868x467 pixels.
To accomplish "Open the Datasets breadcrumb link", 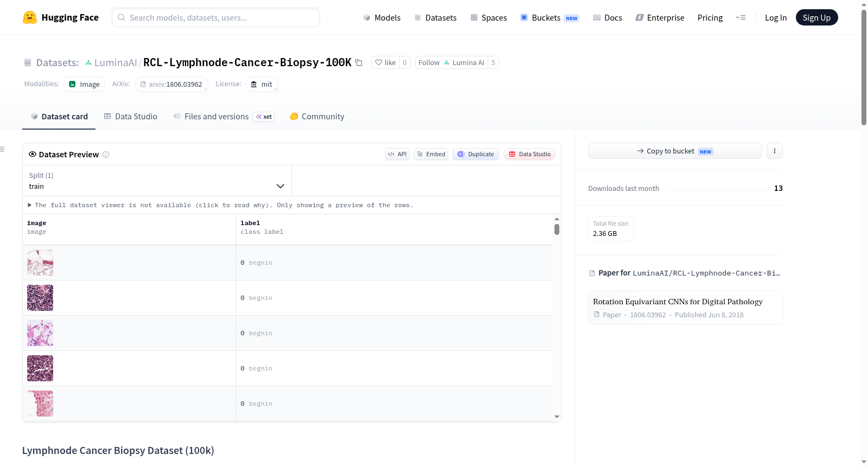I will (x=57, y=62).
